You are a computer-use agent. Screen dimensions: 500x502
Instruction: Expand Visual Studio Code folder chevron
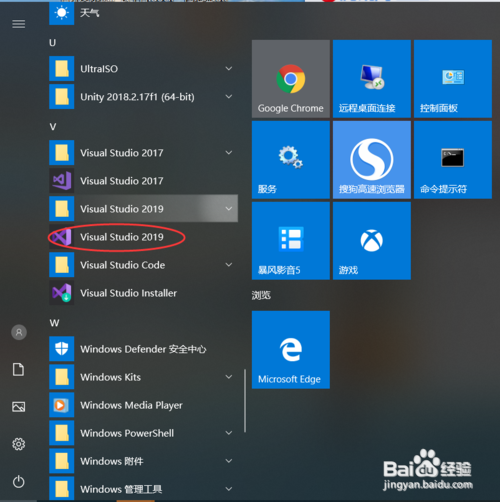pos(229,265)
